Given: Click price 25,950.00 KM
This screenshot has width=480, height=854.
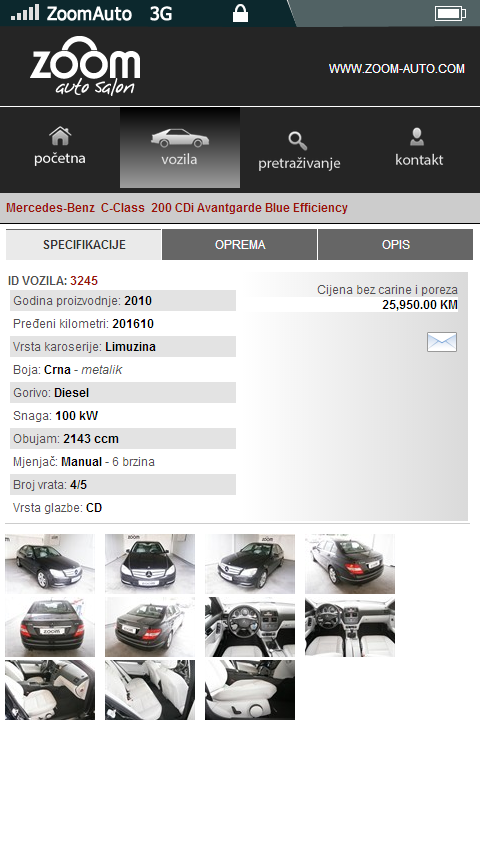Looking at the screenshot, I should [x=420, y=304].
